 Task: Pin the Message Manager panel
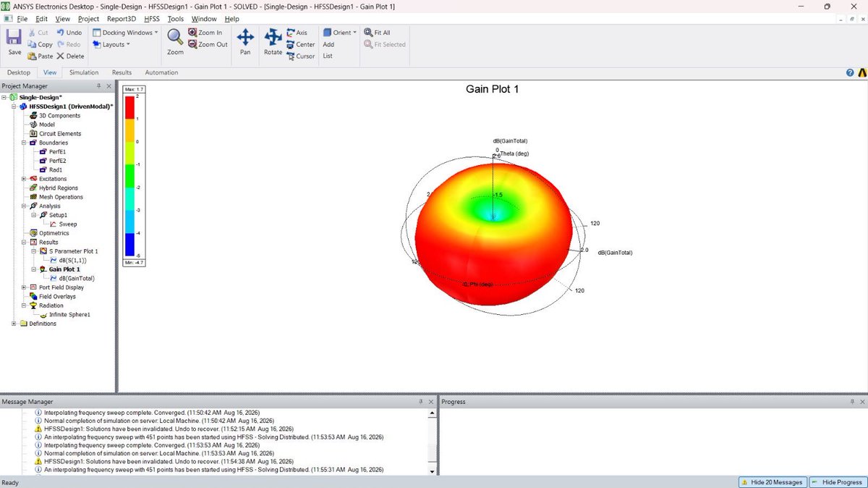[x=421, y=401]
